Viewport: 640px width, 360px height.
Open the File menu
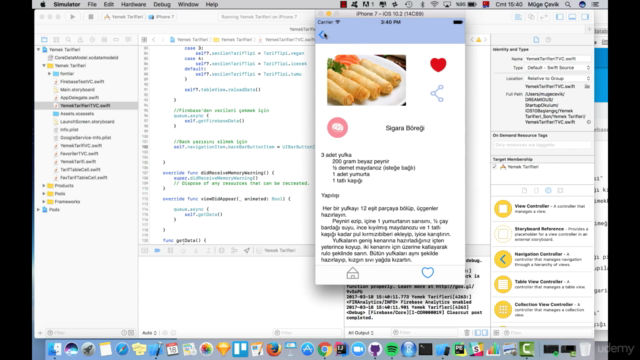[x=92, y=4]
